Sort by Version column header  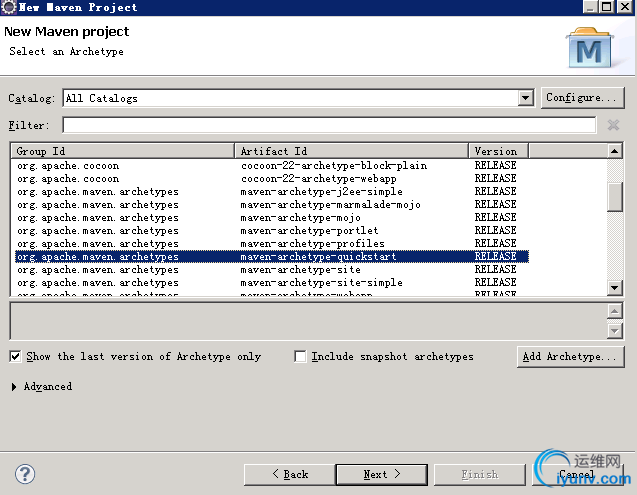[x=498, y=151]
